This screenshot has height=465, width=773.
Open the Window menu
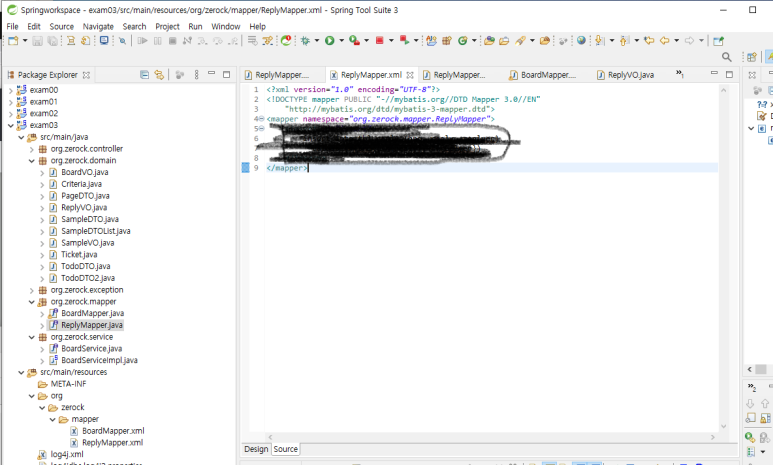coord(226,27)
